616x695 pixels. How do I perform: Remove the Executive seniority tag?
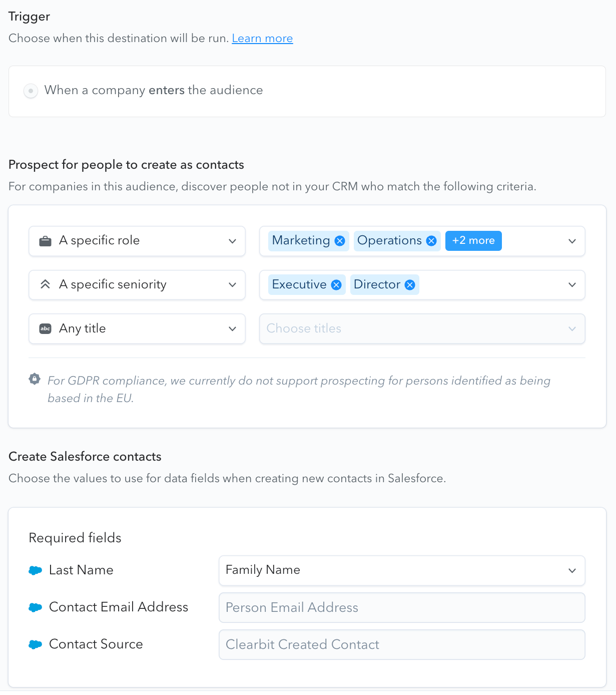click(x=336, y=285)
